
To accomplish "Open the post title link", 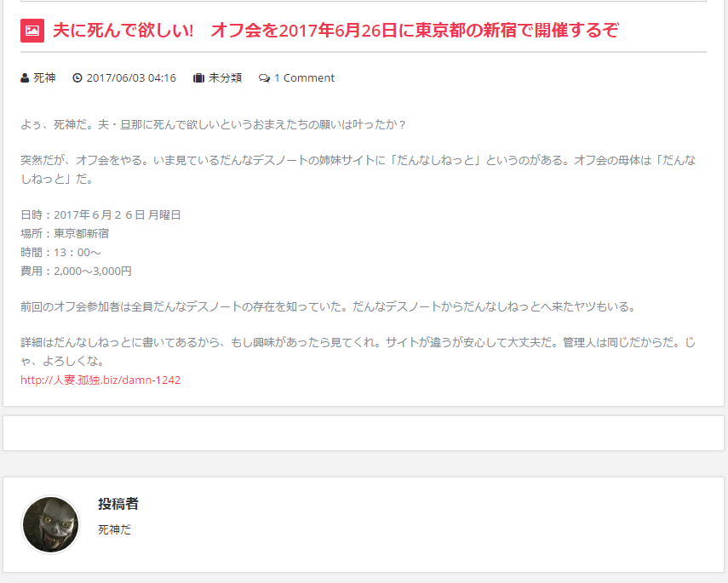I will pyautogui.click(x=335, y=31).
